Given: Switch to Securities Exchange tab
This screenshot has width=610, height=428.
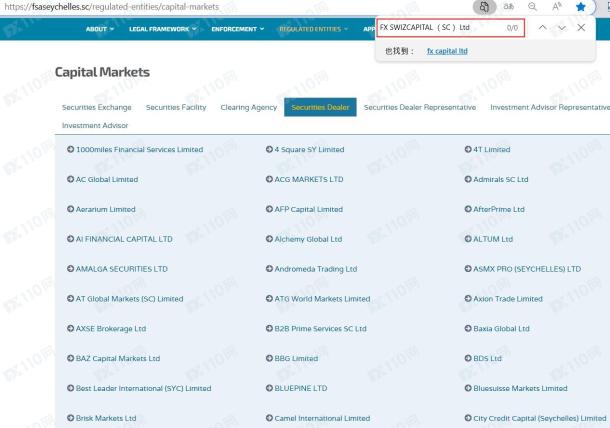Looking at the screenshot, I should 96,107.
